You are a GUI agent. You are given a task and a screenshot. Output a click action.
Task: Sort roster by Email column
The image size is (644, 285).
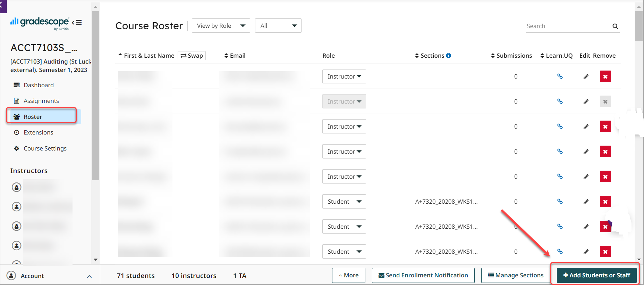point(235,56)
